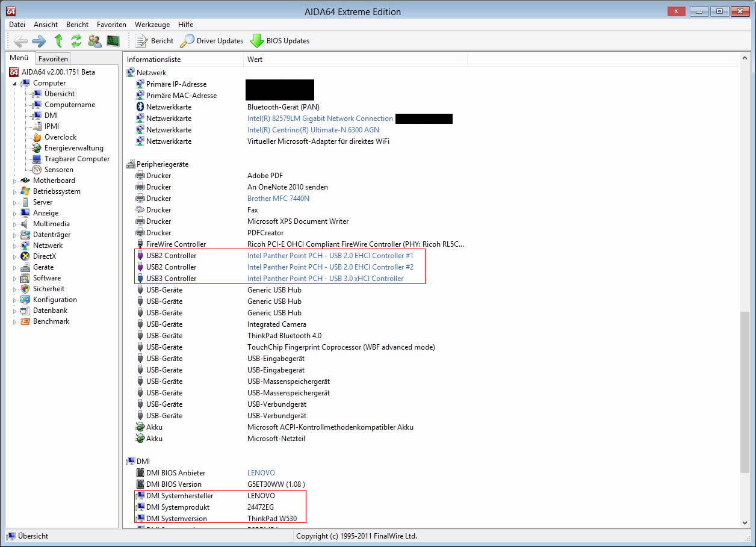Switch to the Menü tab
The image size is (756, 547).
[x=19, y=58]
